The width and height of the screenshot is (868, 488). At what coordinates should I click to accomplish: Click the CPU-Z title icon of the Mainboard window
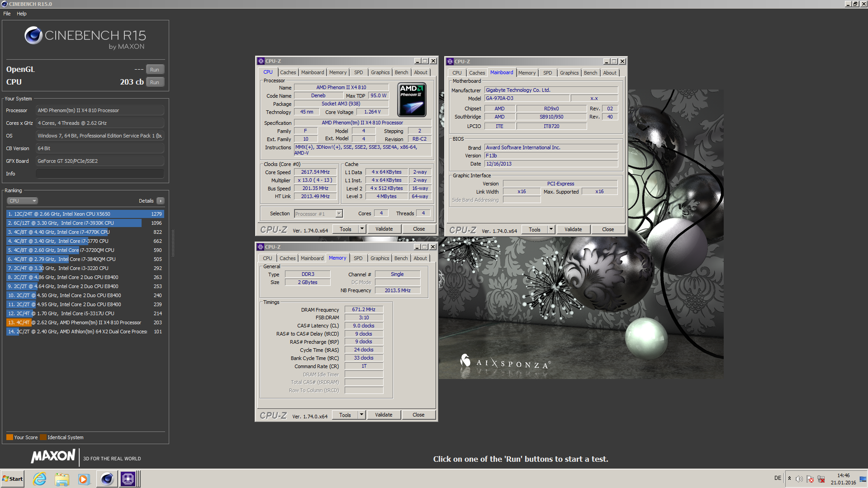pyautogui.click(x=450, y=62)
